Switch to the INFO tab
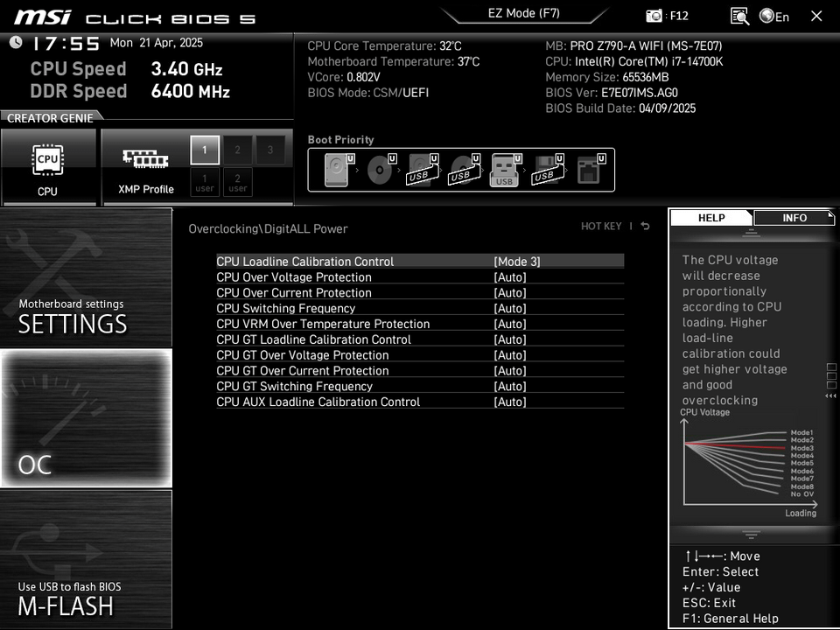This screenshot has width=840, height=630. coord(794,218)
